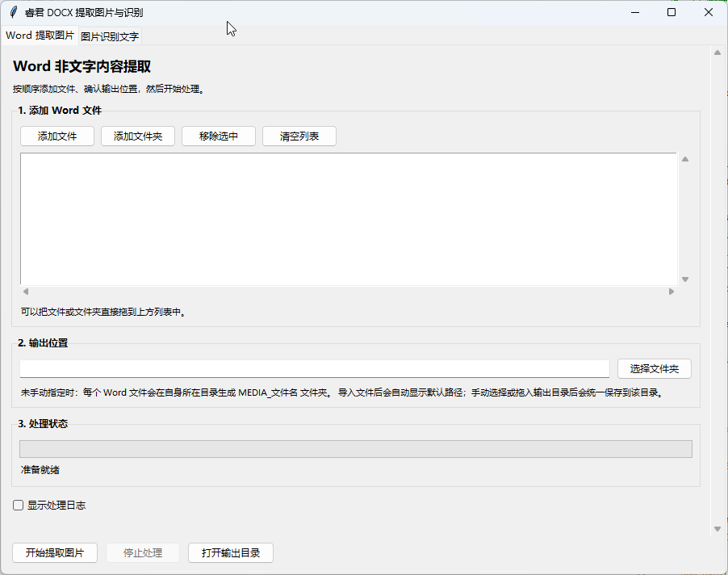
Task: Open the 图片识别文字 tab
Action: point(110,36)
